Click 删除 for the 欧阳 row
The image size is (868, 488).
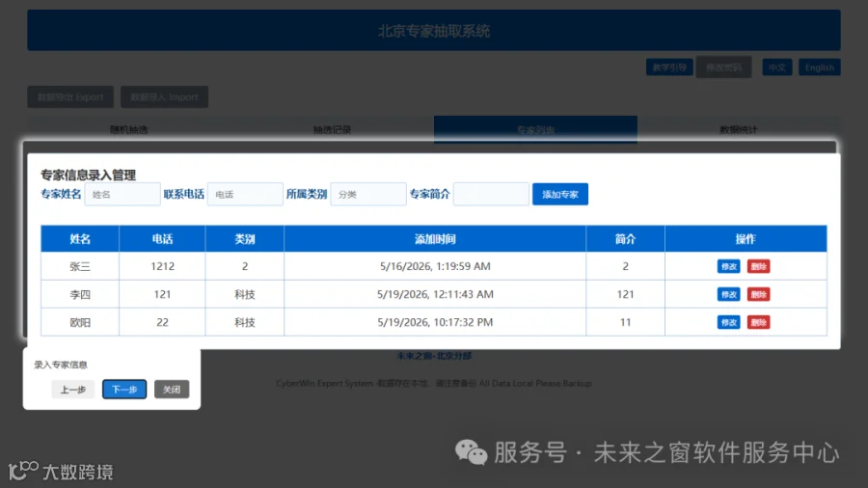click(x=758, y=322)
